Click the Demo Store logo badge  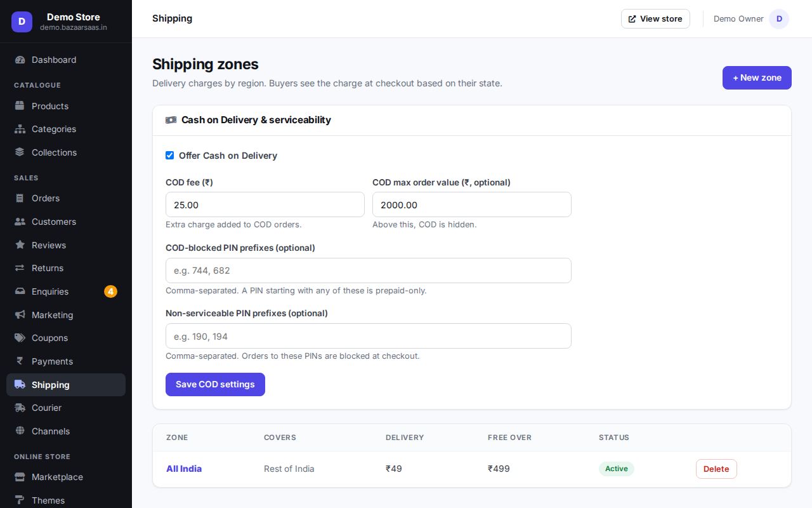pos(22,22)
